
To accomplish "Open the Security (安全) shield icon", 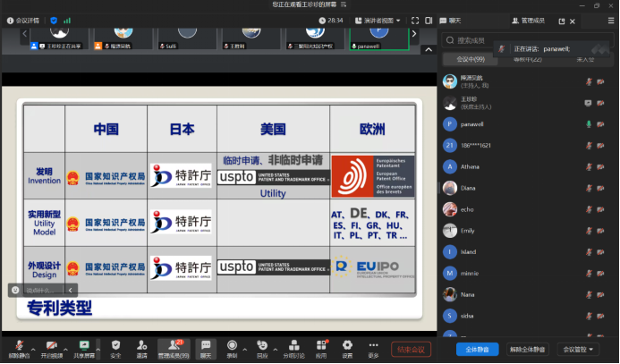I will [x=115, y=345].
